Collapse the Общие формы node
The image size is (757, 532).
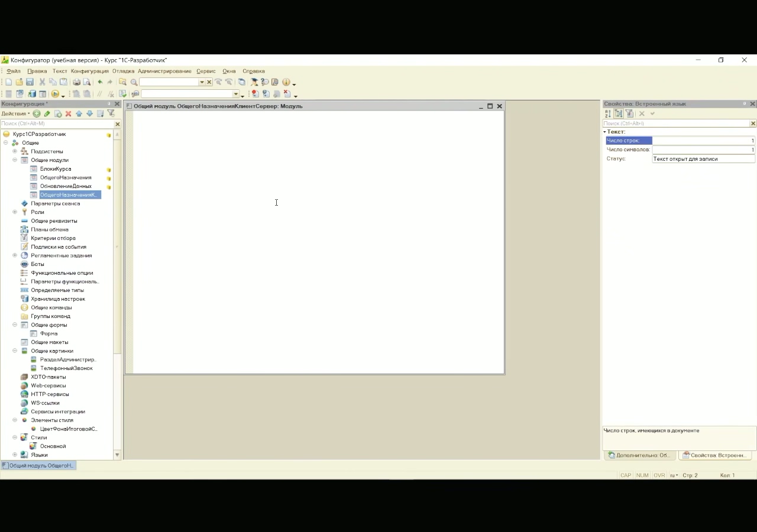coord(15,325)
